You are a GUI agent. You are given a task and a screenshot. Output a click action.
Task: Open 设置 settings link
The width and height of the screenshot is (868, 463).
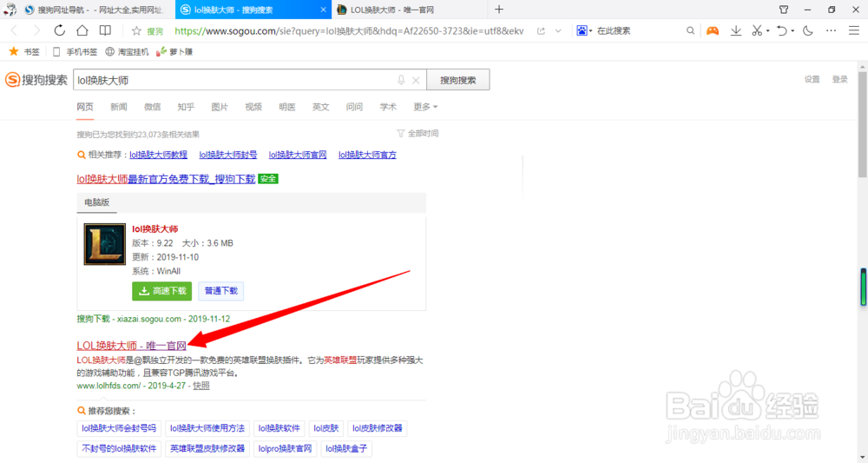tap(812, 79)
